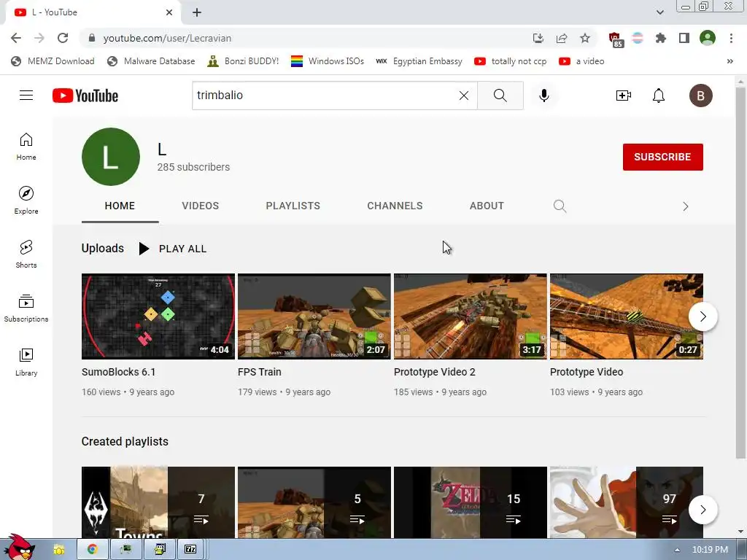
Task: Open the FPS Train video thumbnail
Action: tap(314, 316)
